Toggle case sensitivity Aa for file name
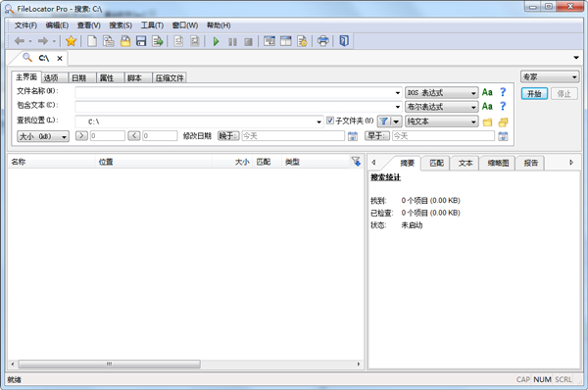 [487, 92]
